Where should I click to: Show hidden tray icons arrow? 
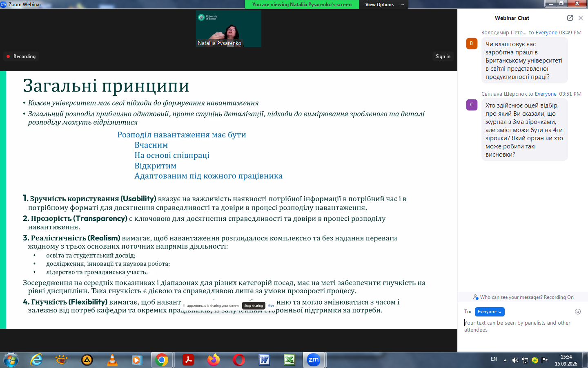505,360
